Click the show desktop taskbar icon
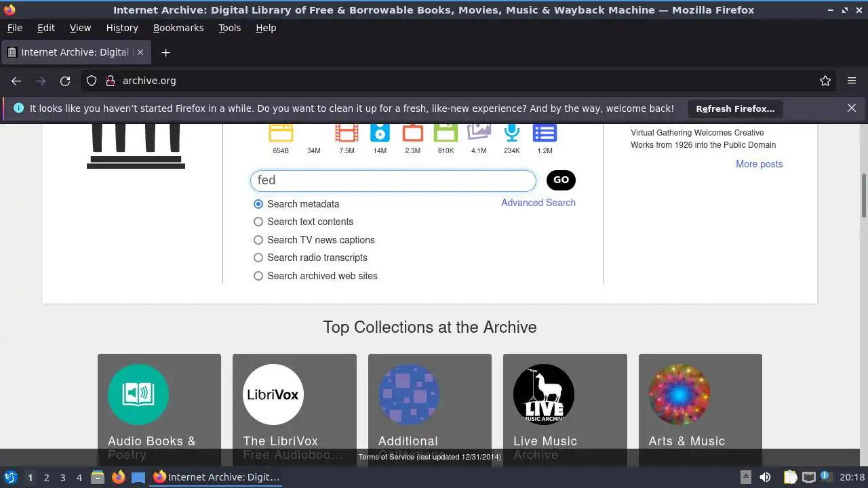The image size is (868, 488). click(x=138, y=478)
